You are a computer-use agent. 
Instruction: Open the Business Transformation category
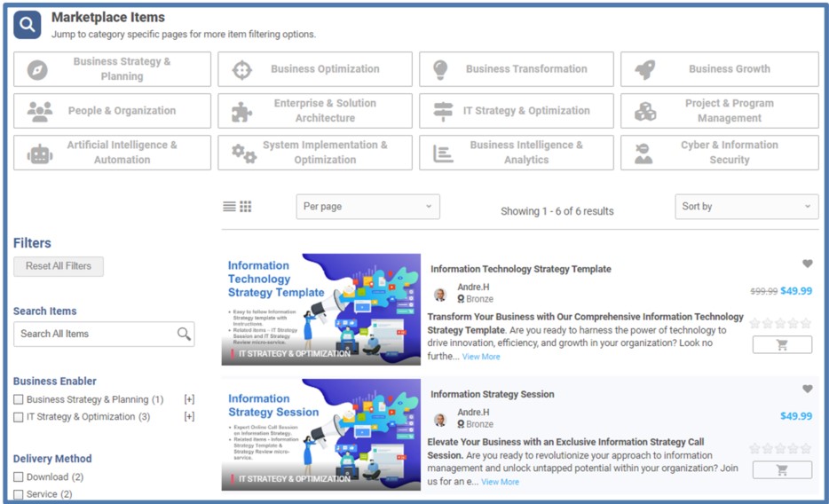coord(516,69)
